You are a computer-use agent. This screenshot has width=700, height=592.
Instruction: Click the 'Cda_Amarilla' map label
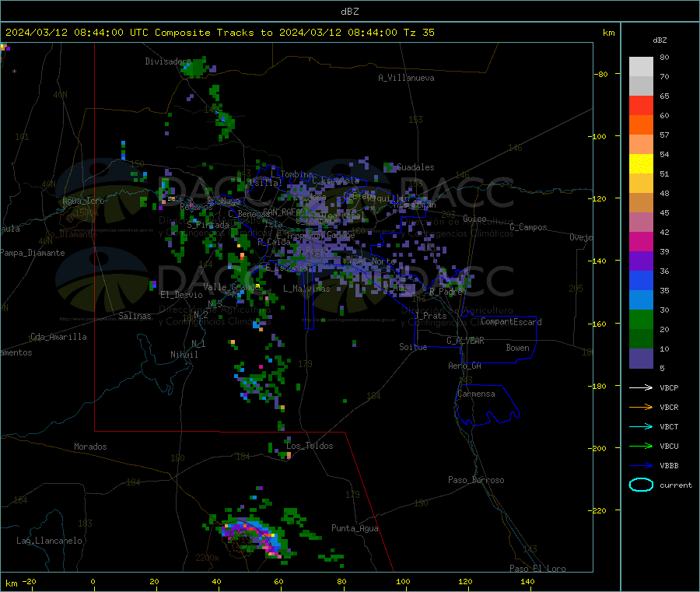[x=58, y=337]
